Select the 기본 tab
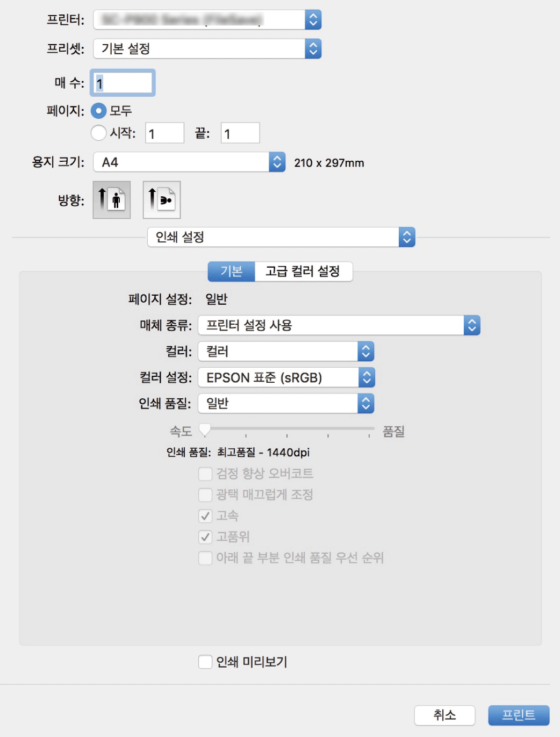 [232, 271]
